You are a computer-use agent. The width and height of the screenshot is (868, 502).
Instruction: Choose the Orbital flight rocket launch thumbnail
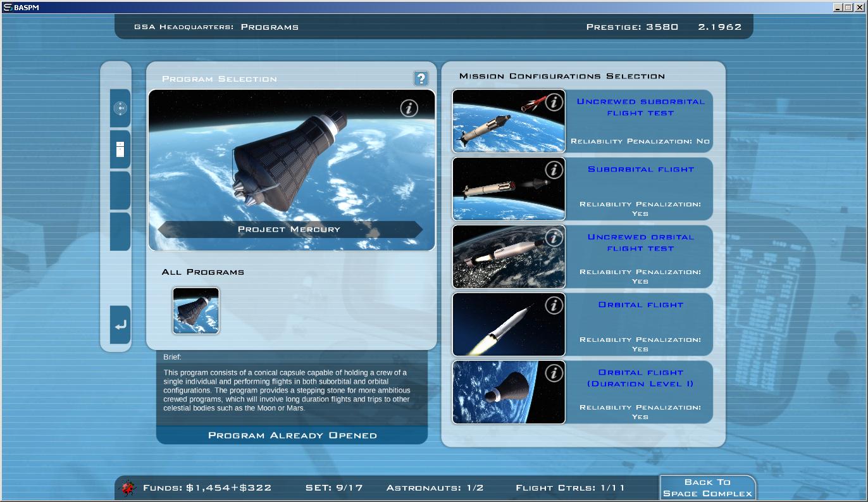509,324
